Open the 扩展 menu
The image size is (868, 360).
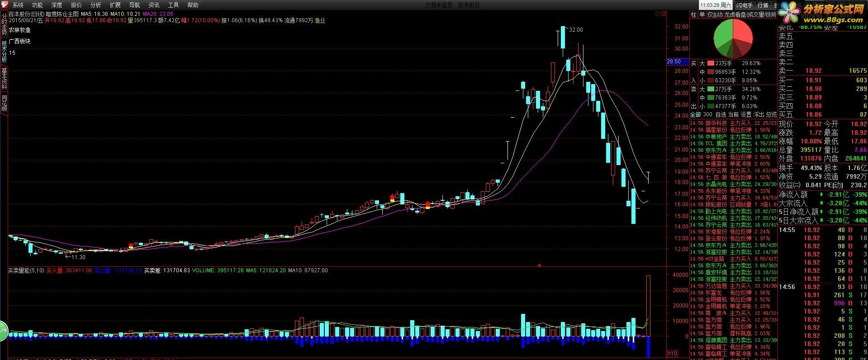pos(115,5)
